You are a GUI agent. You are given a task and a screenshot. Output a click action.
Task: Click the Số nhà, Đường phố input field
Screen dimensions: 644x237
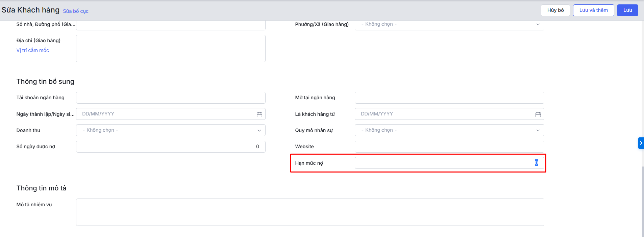tap(171, 25)
